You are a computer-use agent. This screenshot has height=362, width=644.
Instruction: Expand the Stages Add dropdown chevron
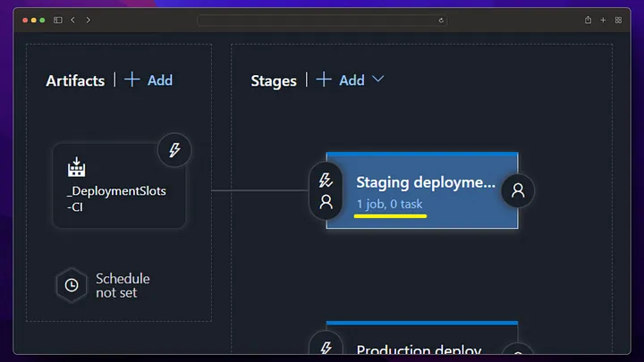tap(377, 79)
